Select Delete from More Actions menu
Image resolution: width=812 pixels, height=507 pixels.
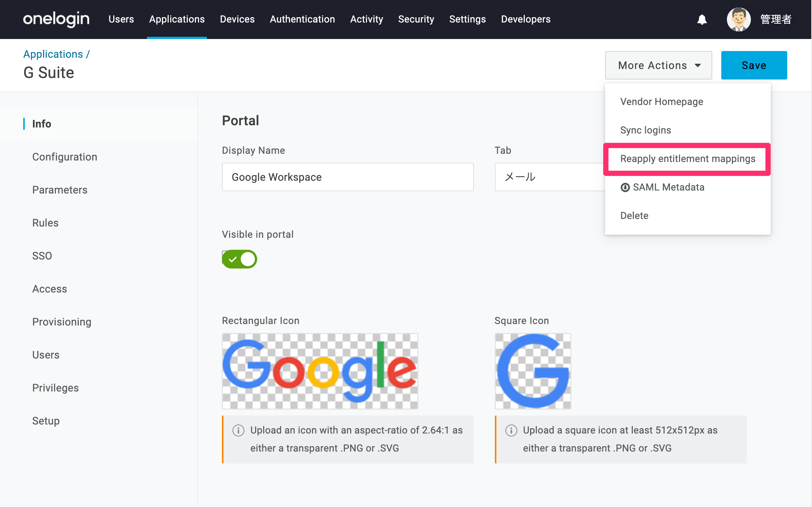click(688, 216)
